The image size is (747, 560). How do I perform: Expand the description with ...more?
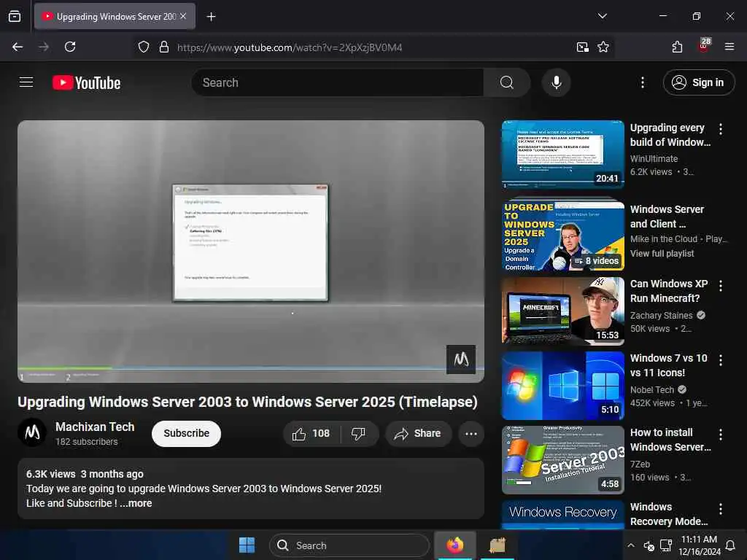136,503
